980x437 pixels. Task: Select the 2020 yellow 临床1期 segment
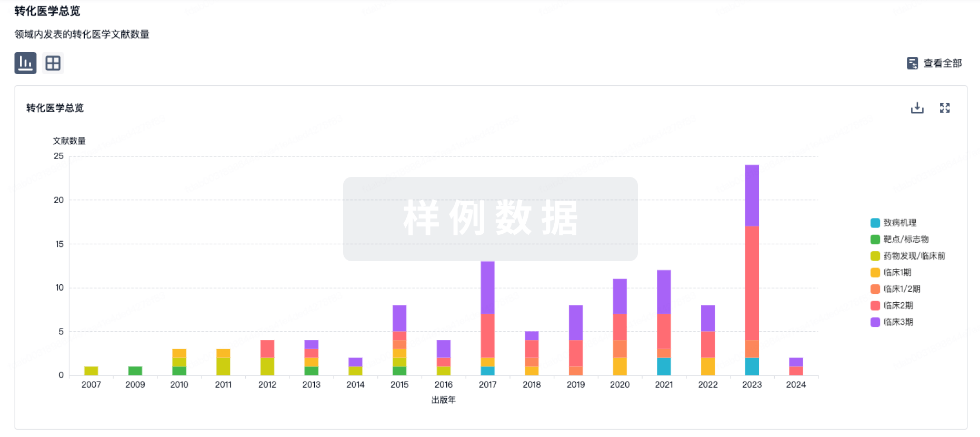click(619, 366)
